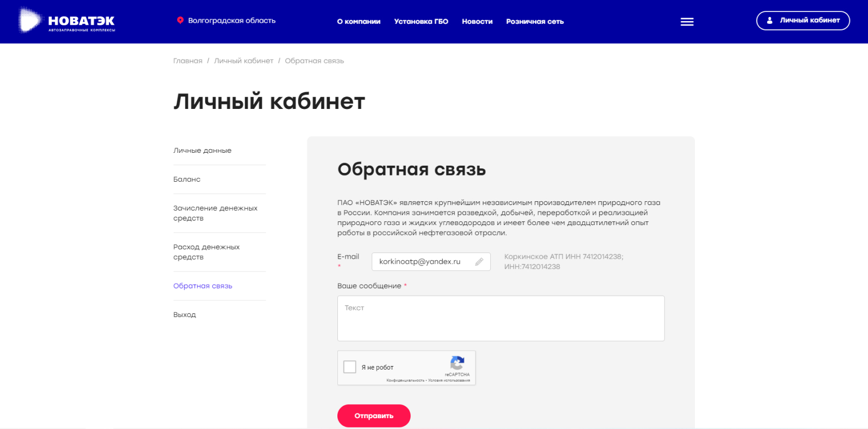Focus the "Ваше сообщение" text area
The height and width of the screenshot is (429, 868).
[501, 318]
